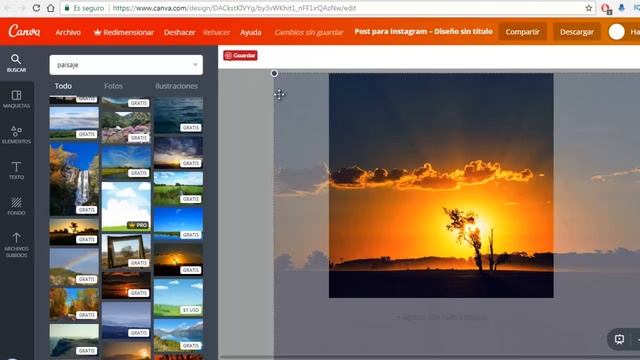
Task: Click the Canva logo
Action: (x=24, y=31)
